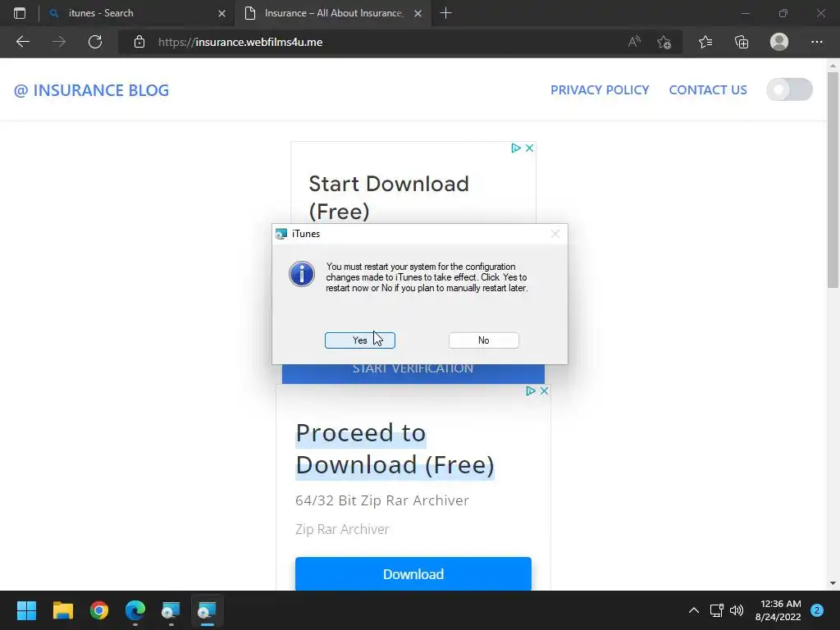840x630 pixels.
Task: Open the first installer icon in the taskbar
Action: (x=171, y=610)
